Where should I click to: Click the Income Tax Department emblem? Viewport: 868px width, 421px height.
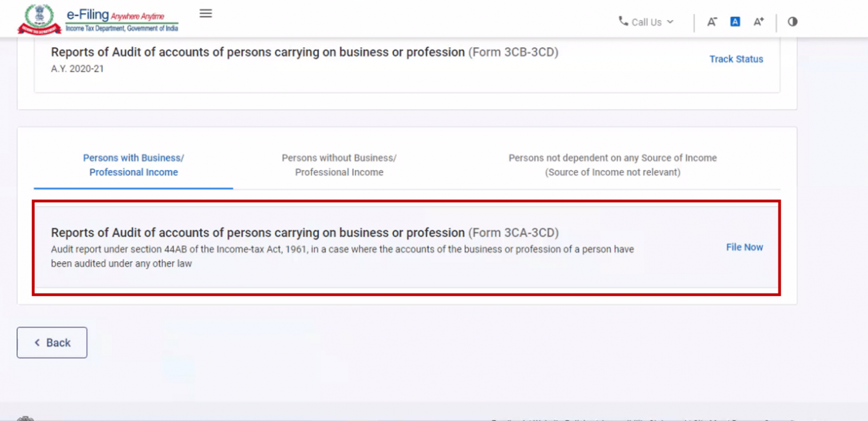pos(40,18)
